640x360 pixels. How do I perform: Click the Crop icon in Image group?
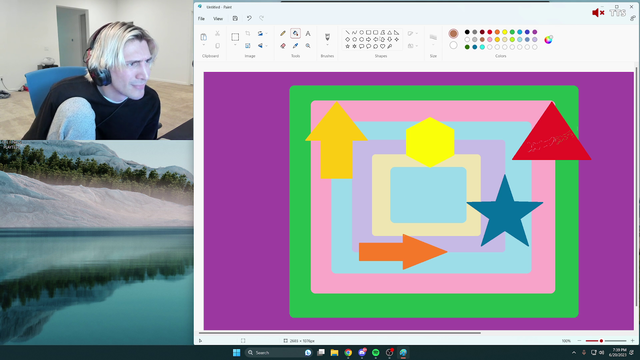click(248, 33)
